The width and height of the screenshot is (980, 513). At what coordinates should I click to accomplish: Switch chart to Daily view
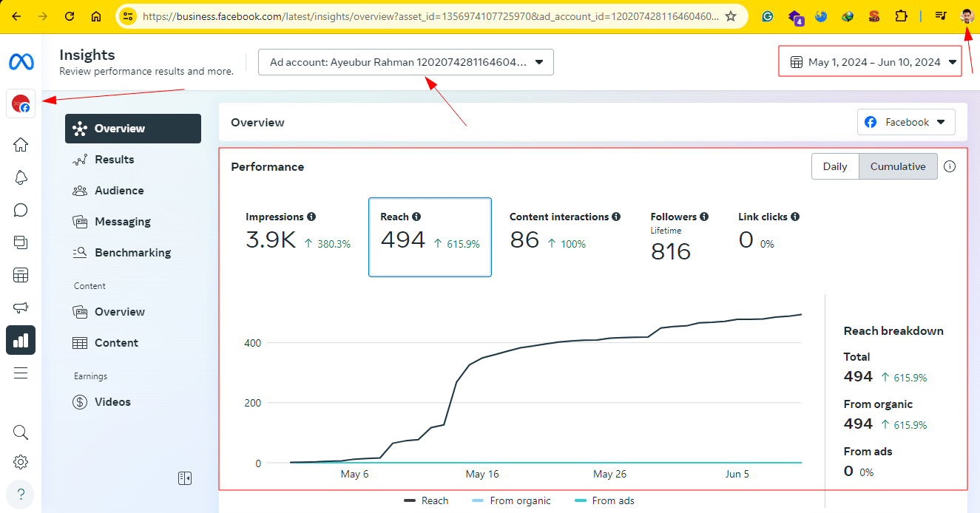click(x=835, y=166)
